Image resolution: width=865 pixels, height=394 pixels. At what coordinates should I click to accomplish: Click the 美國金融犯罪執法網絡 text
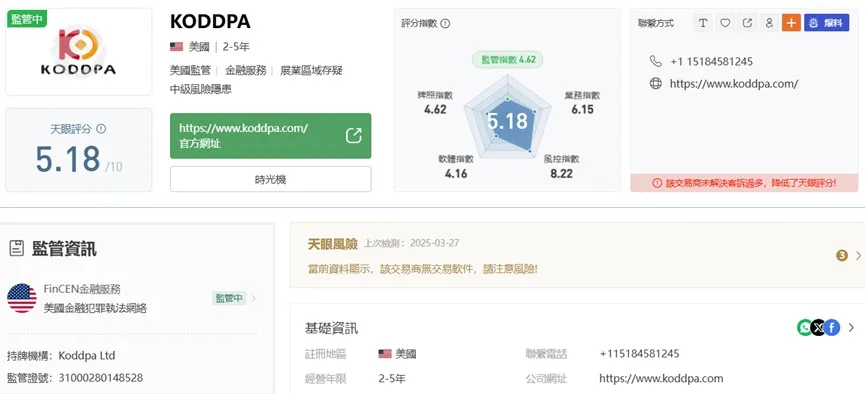click(95, 308)
